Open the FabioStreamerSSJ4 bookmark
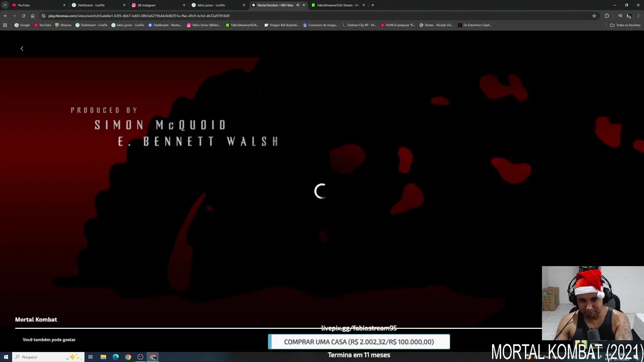 point(242,25)
